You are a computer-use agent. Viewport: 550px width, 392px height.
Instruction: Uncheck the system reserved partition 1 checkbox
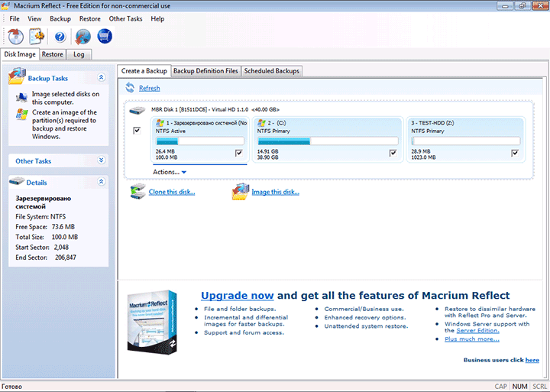tap(239, 153)
